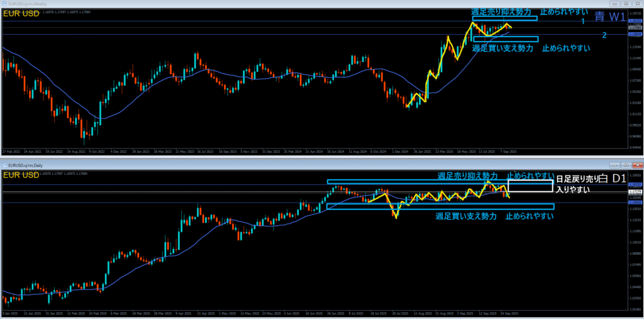Click 週足買い支え勢力 label in Weekly chart
644x319 pixels.
coord(502,48)
